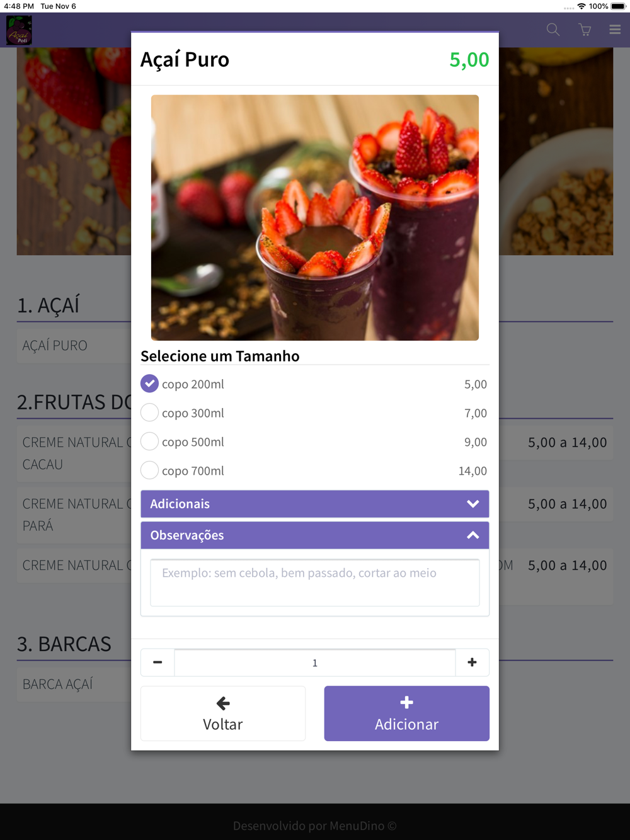Open the hamburger menu icon

click(615, 30)
